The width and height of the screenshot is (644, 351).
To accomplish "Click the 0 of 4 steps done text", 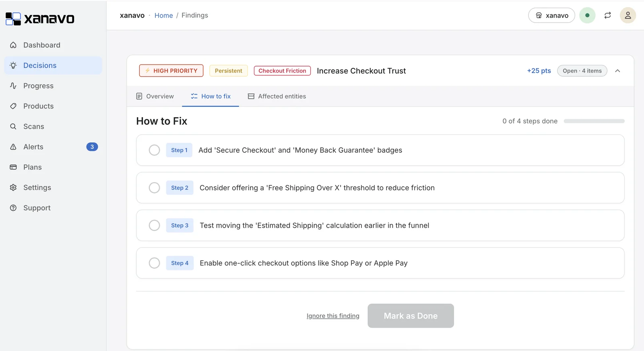I will tap(530, 121).
